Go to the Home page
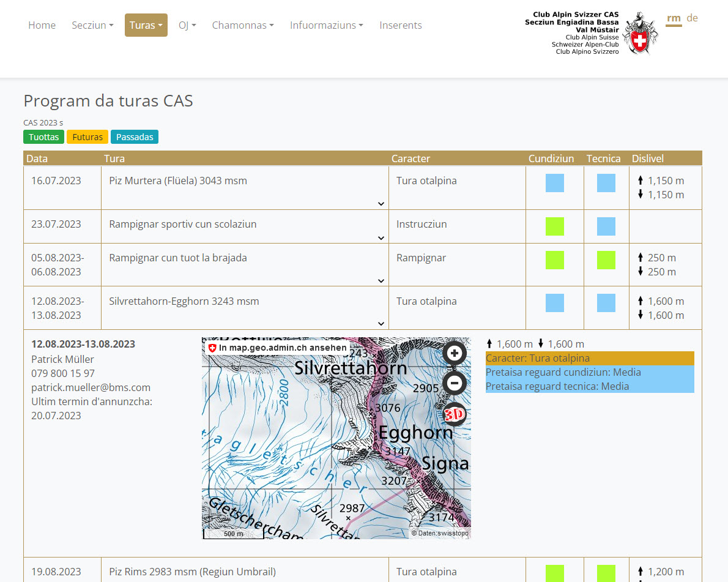Viewport: 728px width, 582px height. point(42,25)
